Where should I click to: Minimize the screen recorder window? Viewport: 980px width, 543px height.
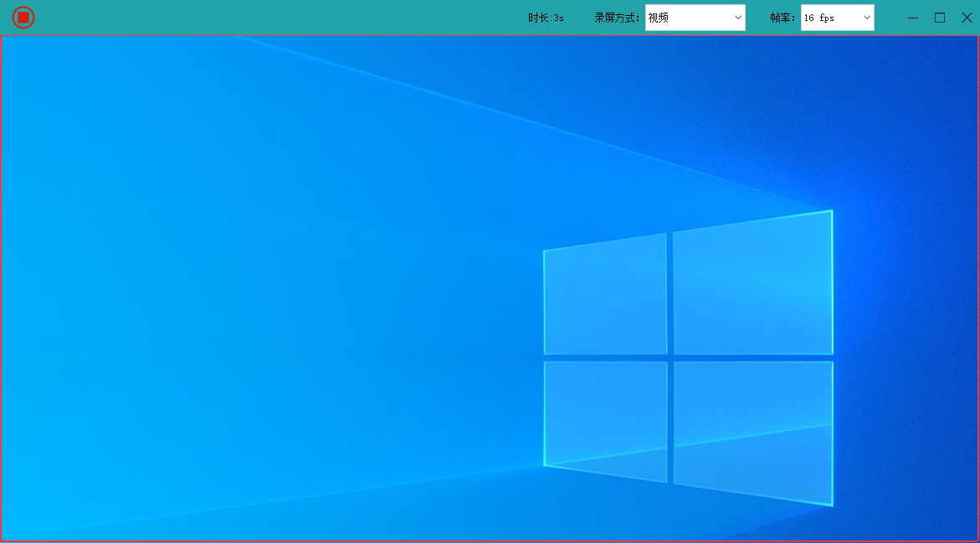point(913,18)
